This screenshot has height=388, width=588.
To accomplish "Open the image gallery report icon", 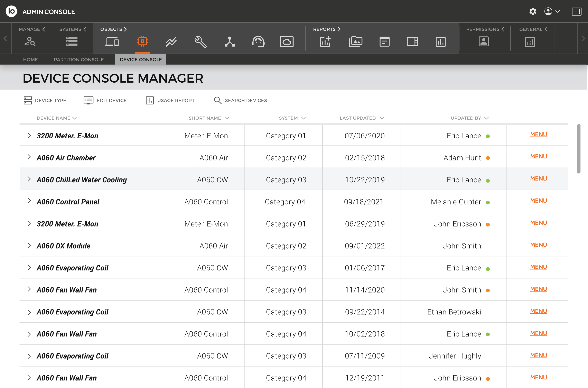I will (x=356, y=41).
